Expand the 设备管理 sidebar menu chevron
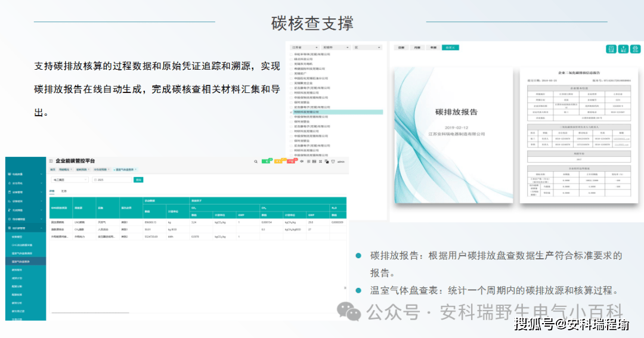The image size is (644, 338). point(42,192)
